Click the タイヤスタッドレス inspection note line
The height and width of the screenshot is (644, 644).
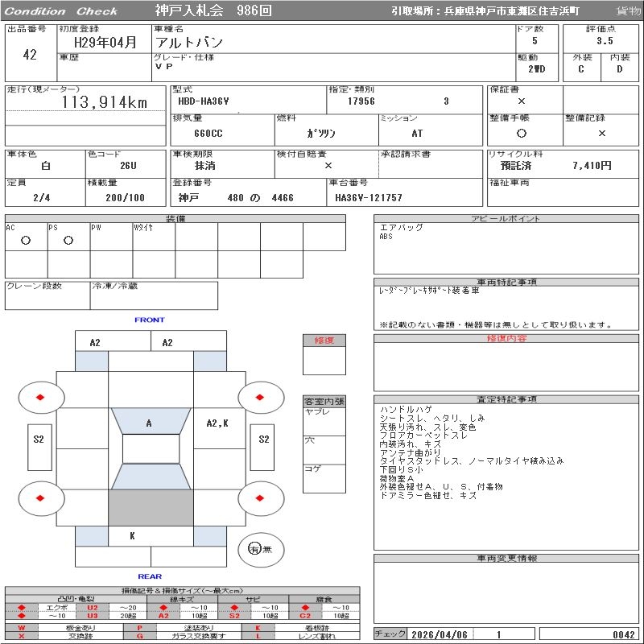(x=472, y=460)
